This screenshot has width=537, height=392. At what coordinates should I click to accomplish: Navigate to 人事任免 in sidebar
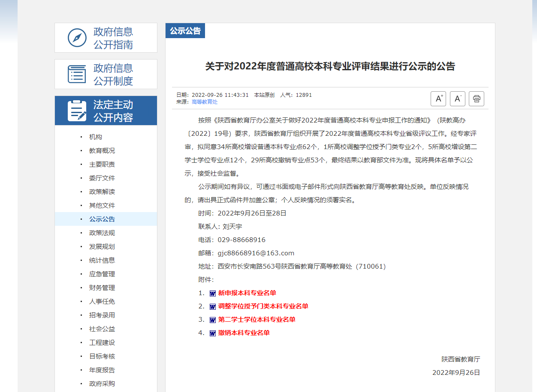click(x=102, y=302)
